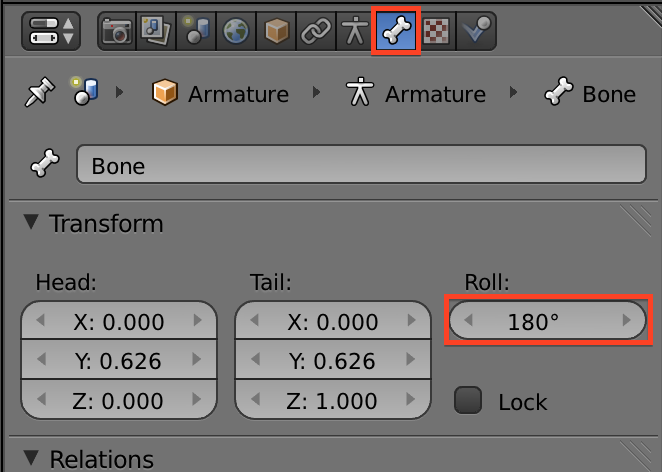Switch to the Render Layers tab
Viewport: 662px width, 472px height.
click(x=157, y=32)
